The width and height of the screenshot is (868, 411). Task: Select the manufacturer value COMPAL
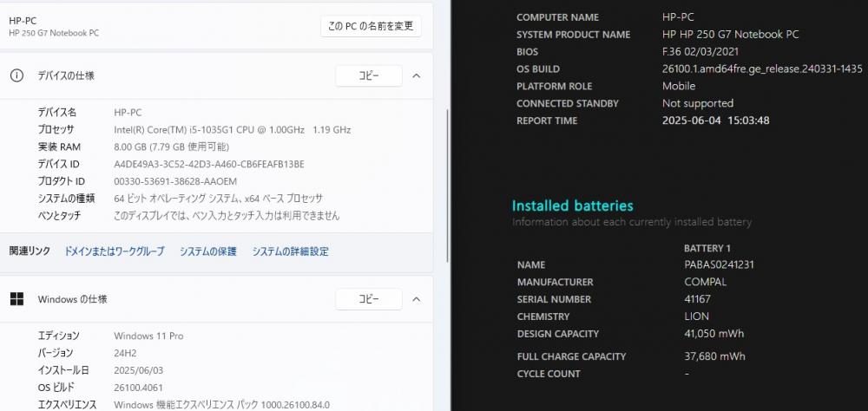[705, 282]
